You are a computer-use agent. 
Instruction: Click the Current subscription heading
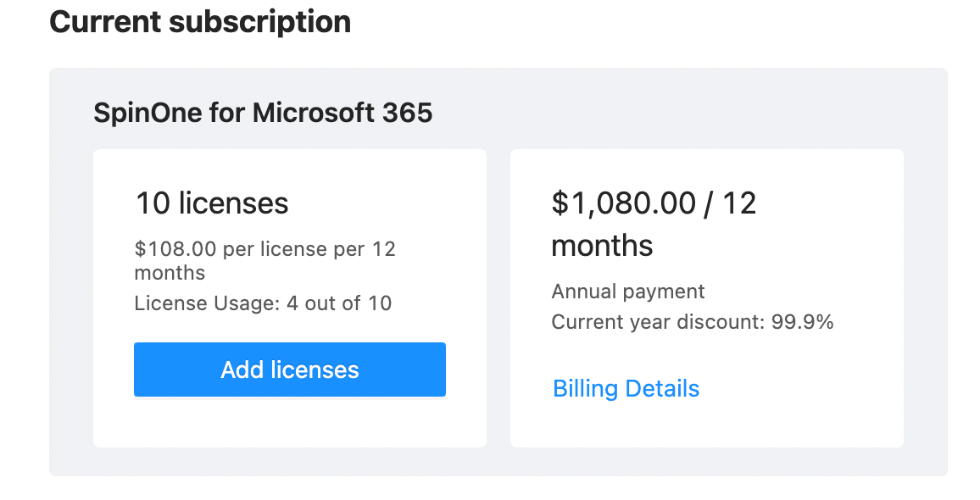coord(200,21)
